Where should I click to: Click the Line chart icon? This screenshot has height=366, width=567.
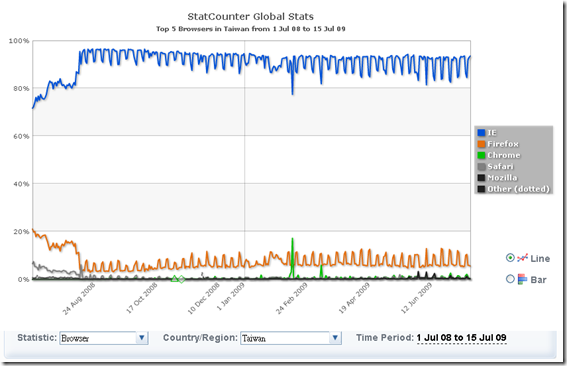point(522,258)
